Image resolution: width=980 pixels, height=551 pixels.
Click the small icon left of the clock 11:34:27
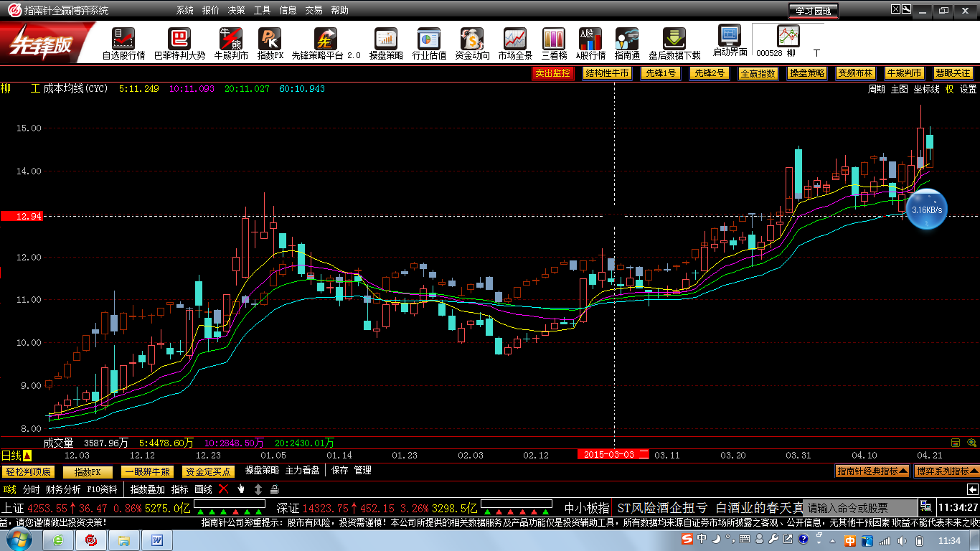point(925,507)
